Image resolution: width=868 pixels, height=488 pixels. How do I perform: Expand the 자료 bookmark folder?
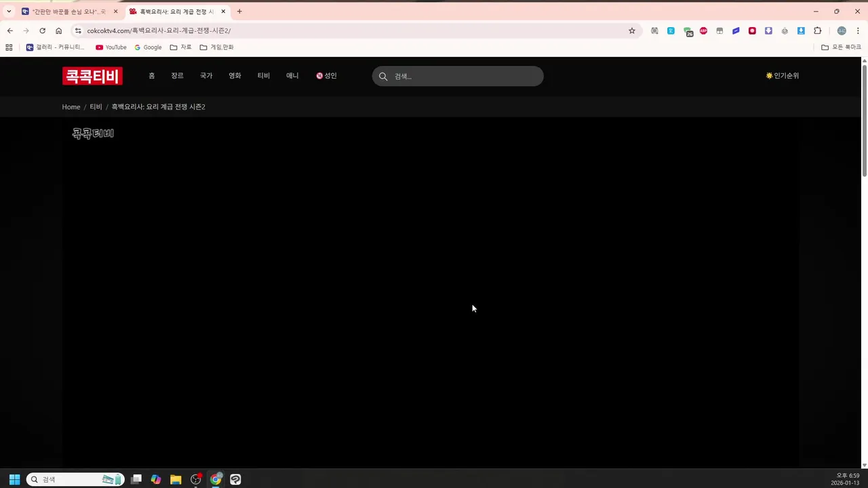point(180,47)
